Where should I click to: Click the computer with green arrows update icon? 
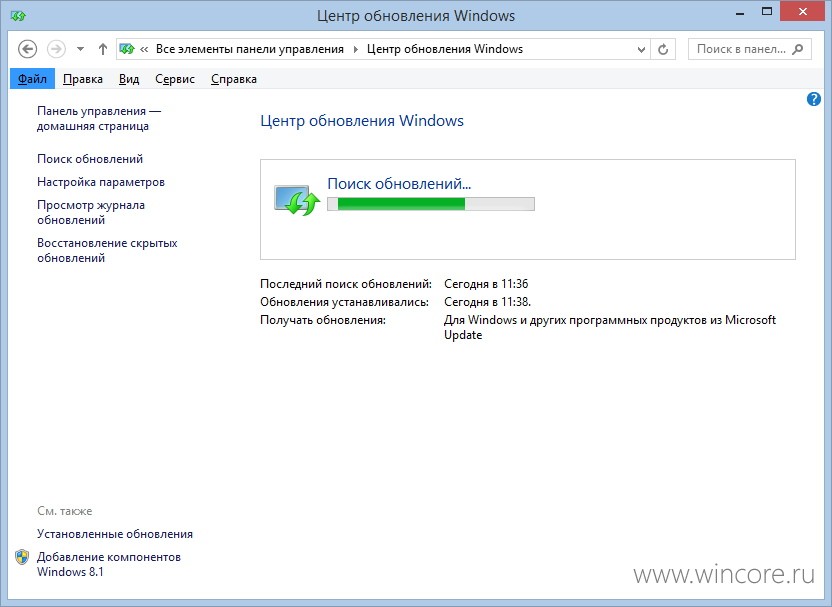297,200
